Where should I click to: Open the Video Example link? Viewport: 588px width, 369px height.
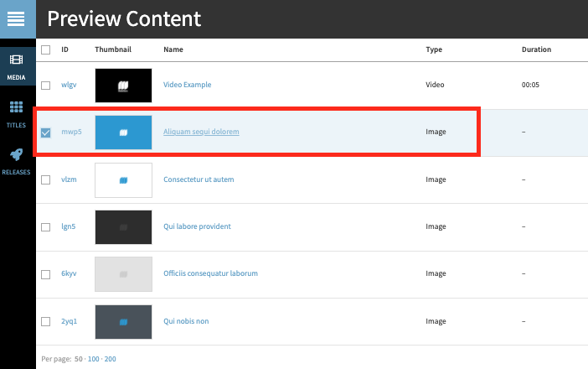point(187,85)
